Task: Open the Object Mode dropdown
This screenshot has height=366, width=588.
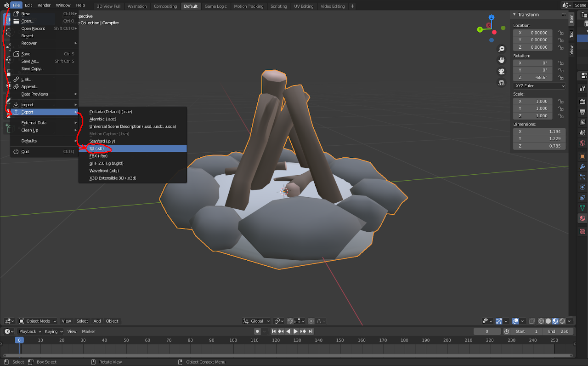Action: (38, 321)
